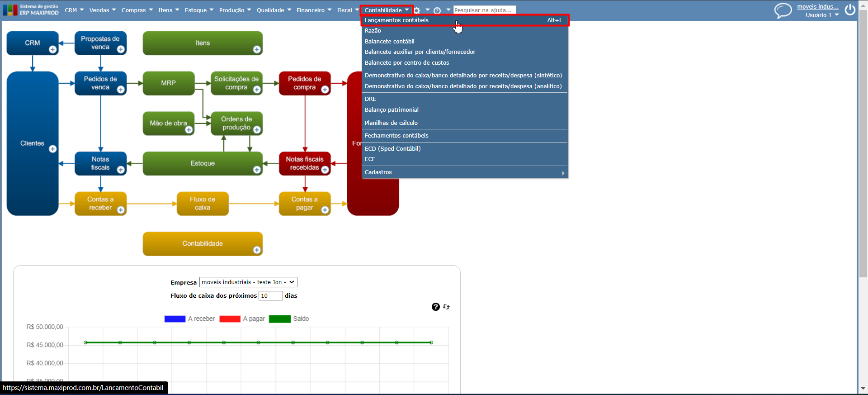The width and height of the screenshot is (868, 395).
Task: Select Razão from the menu
Action: coord(465,31)
